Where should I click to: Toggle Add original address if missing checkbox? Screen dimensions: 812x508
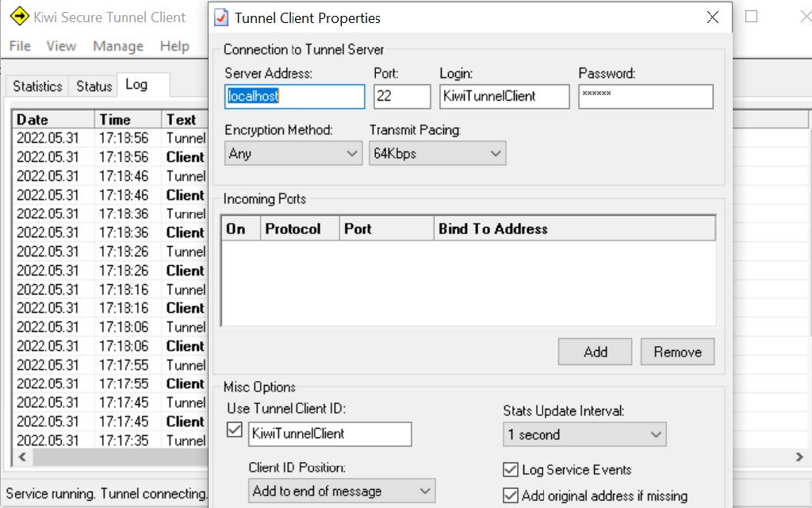pyautogui.click(x=511, y=495)
